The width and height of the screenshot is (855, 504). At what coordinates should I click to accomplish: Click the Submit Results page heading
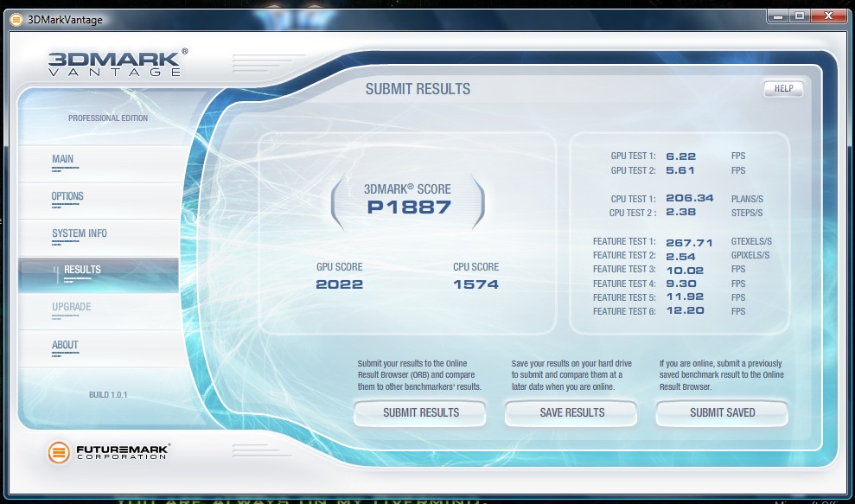tap(418, 89)
